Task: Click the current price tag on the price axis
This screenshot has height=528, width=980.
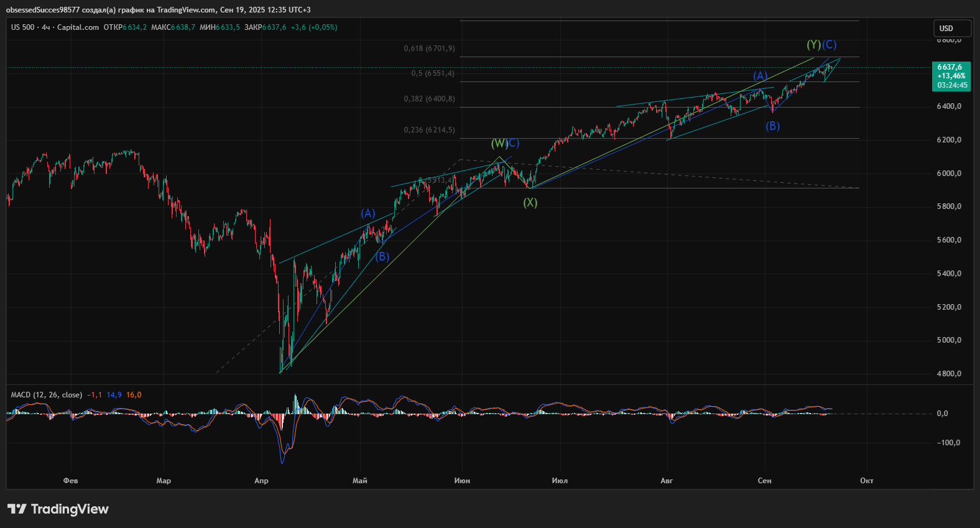Action: tap(951, 76)
